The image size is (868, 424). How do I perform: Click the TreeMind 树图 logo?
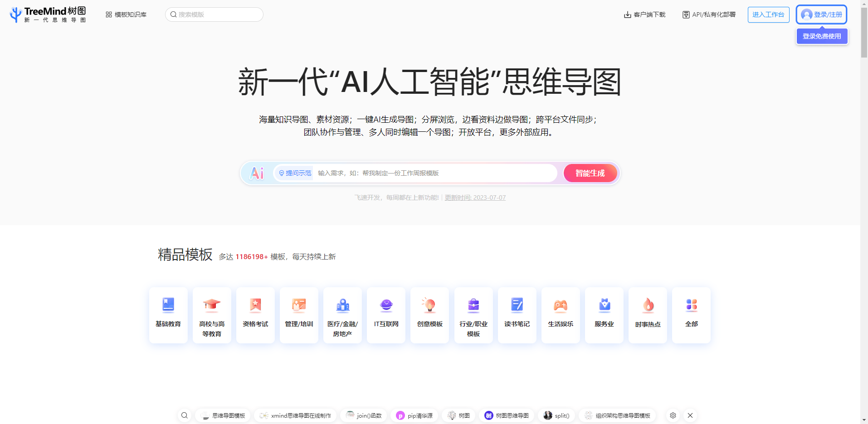pos(47,14)
